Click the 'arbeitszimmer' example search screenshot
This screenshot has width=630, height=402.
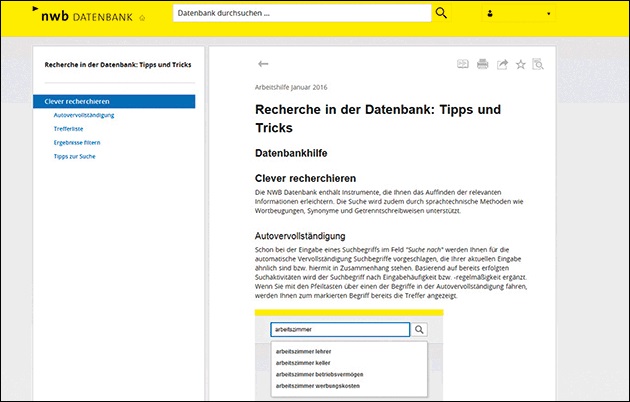pyautogui.click(x=348, y=355)
